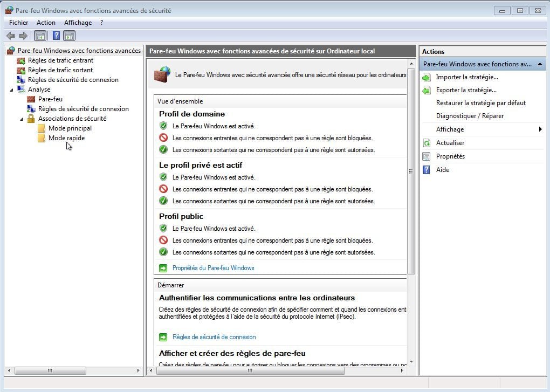Click the Mode rapide folder icon
The width and height of the screenshot is (550, 392).
(x=42, y=138)
